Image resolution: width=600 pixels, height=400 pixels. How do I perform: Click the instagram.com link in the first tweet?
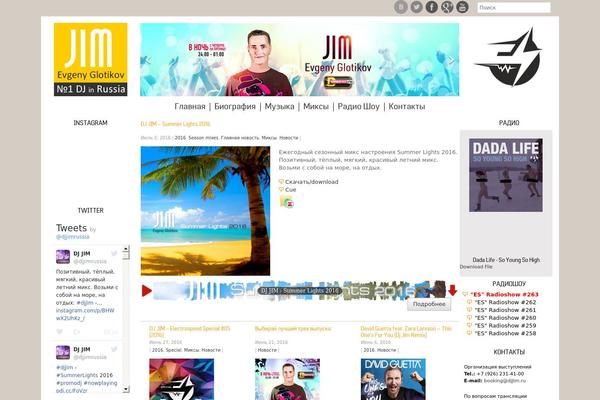(x=85, y=314)
